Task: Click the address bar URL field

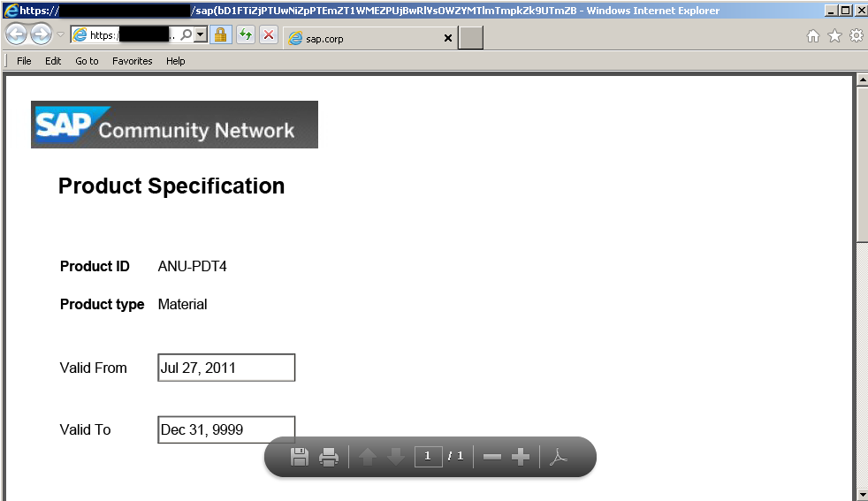Action: pyautogui.click(x=131, y=34)
